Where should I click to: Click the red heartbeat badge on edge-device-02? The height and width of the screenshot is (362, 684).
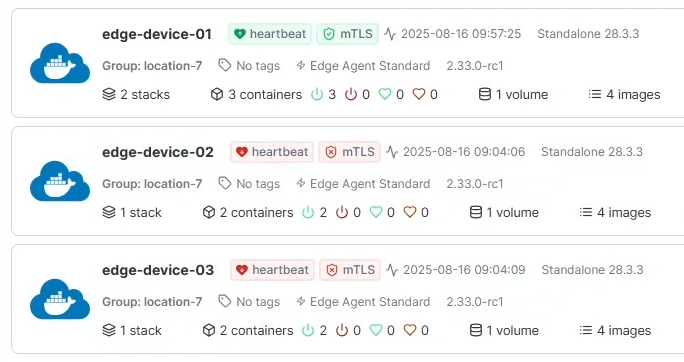(x=272, y=152)
